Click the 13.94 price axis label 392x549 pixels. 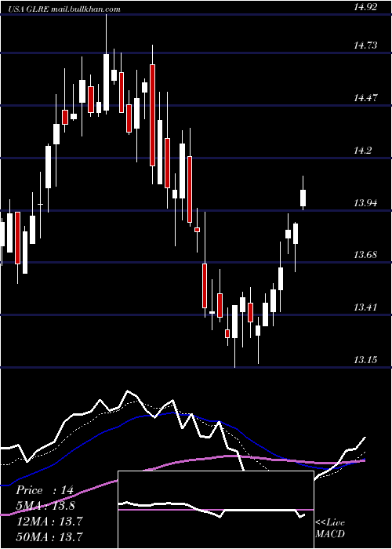(365, 202)
